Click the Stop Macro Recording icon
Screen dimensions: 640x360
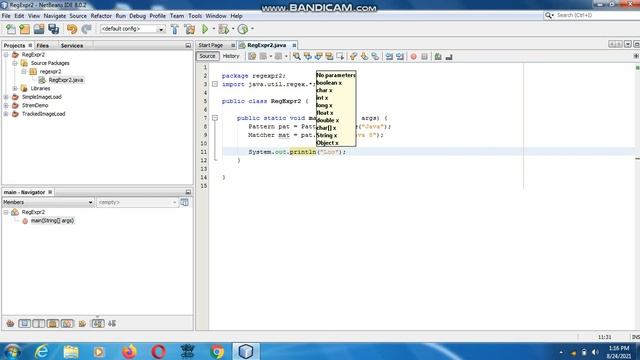pos(424,56)
